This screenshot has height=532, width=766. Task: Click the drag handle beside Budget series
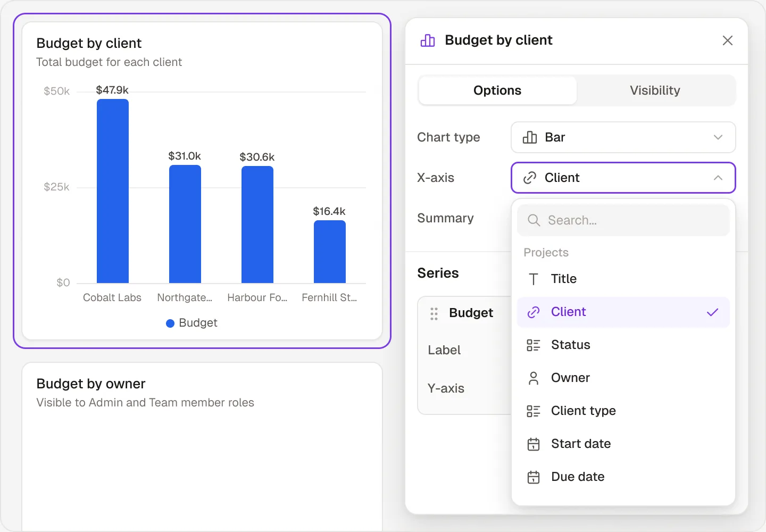pyautogui.click(x=434, y=314)
